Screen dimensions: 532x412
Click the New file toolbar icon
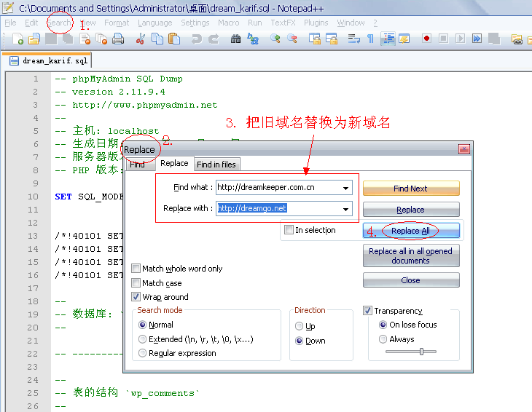point(17,39)
